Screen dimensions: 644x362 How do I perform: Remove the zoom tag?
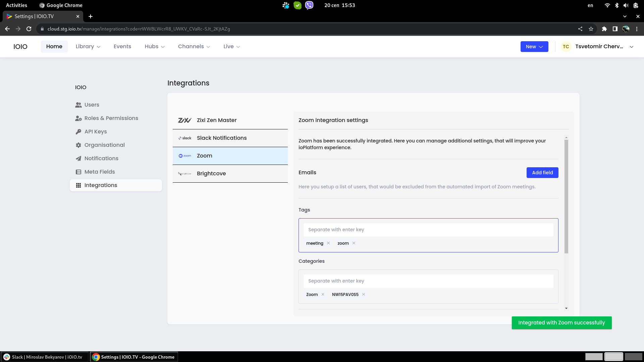354,243
